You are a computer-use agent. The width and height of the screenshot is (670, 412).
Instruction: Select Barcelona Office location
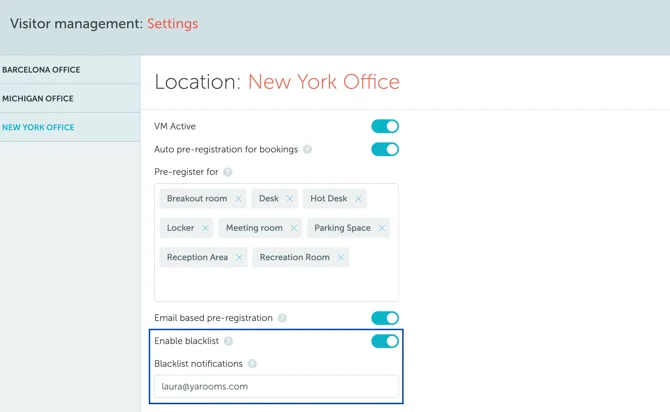click(41, 70)
